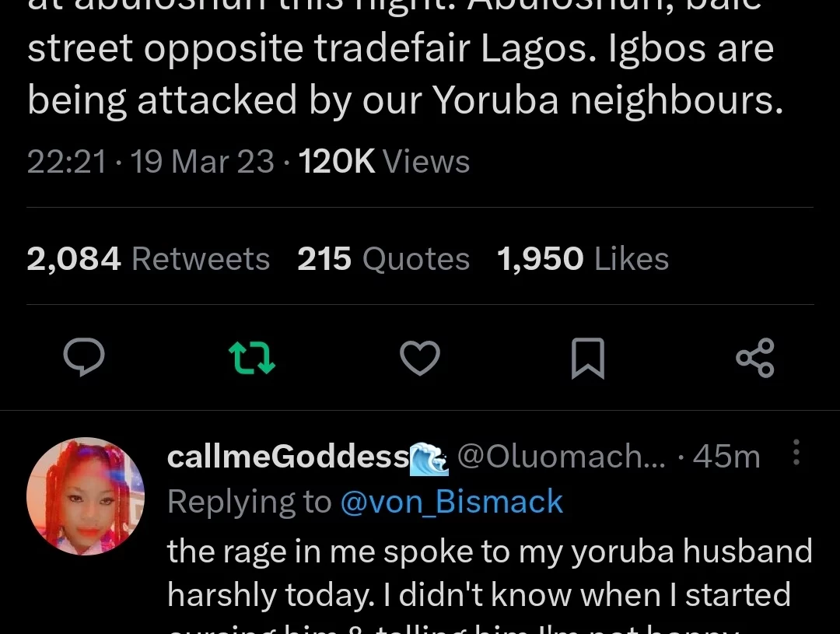Screen dimensions: 840x634
Task: View the 2,084 Retweets list
Action: coord(149,259)
